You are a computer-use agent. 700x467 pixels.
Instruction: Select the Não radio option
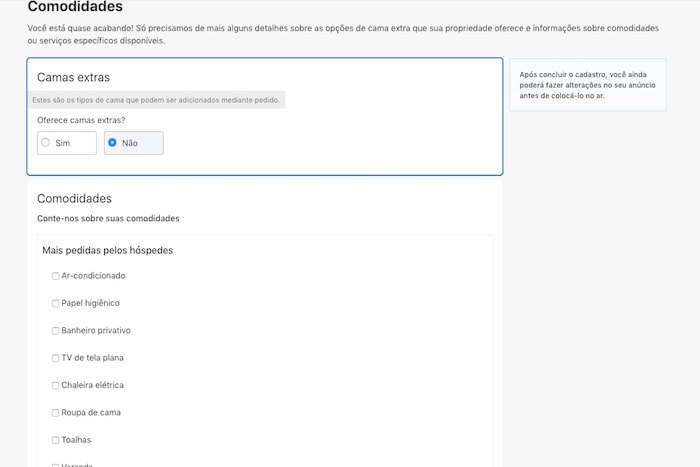pyautogui.click(x=112, y=143)
